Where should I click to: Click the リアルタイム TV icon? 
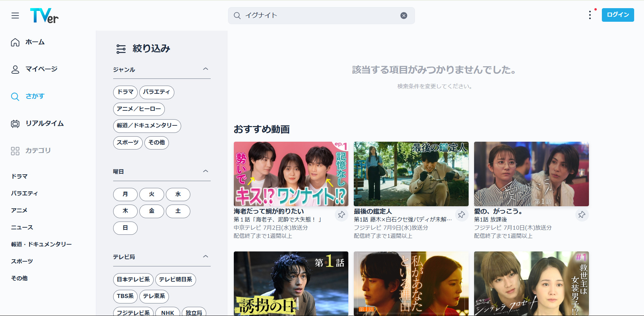coord(15,124)
